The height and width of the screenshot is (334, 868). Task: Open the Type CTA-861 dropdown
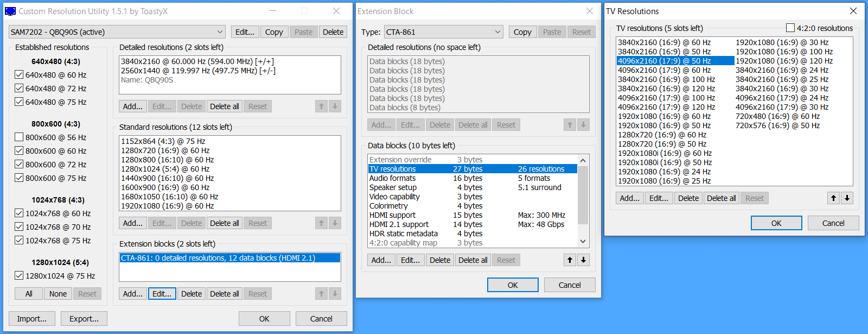point(444,32)
